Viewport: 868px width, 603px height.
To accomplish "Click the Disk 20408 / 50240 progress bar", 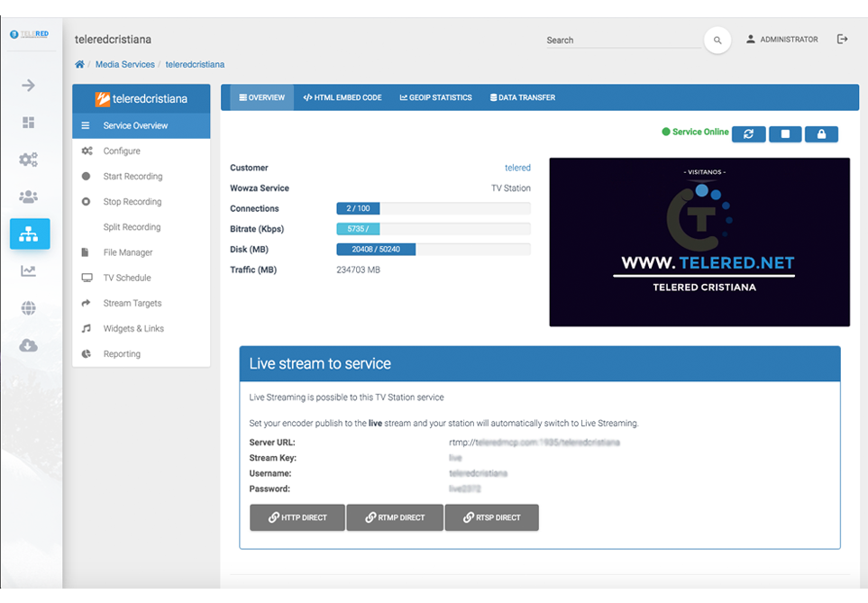I will 434,249.
